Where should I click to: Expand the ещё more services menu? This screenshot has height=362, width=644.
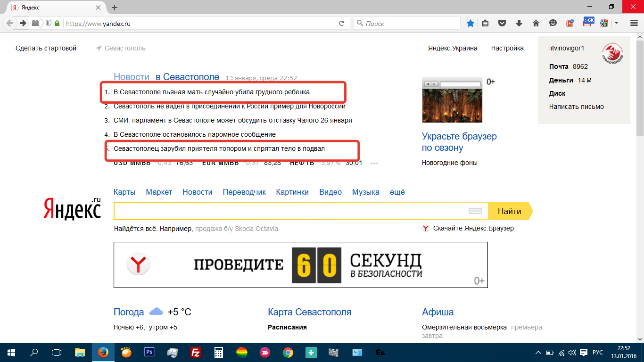(x=397, y=192)
